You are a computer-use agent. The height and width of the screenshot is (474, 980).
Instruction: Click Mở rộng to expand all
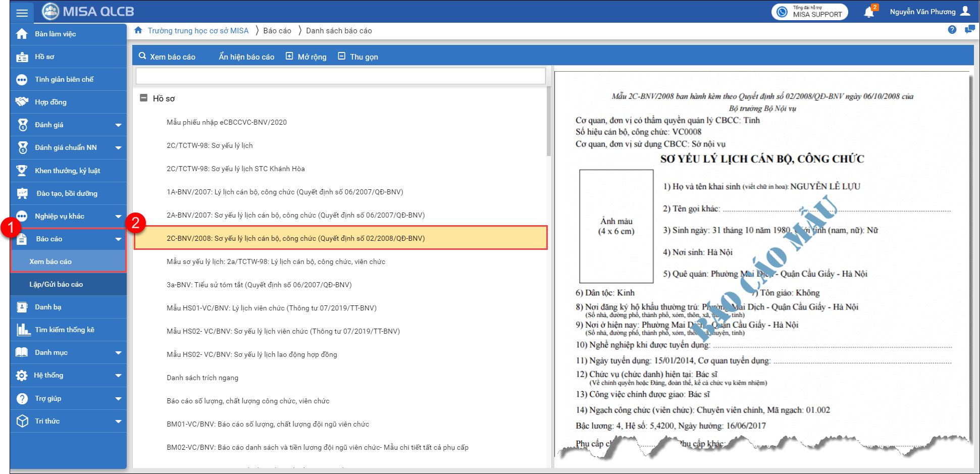coord(306,57)
